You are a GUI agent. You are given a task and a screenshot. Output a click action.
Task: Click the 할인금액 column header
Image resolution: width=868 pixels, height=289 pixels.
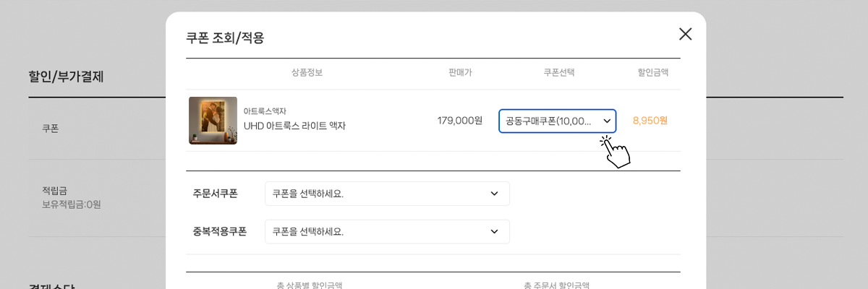652,72
